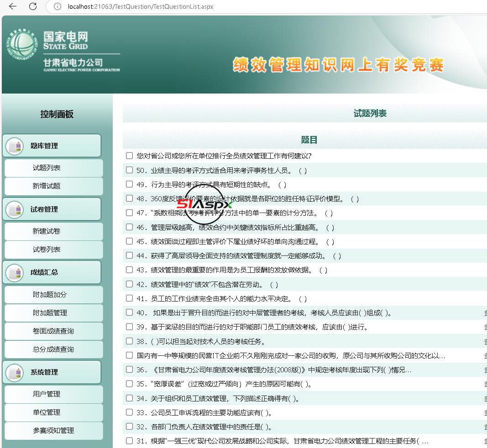Check the box for question 31

tap(129, 441)
